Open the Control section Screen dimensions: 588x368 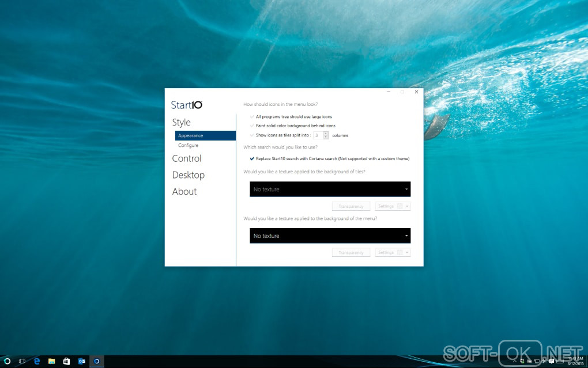187,158
